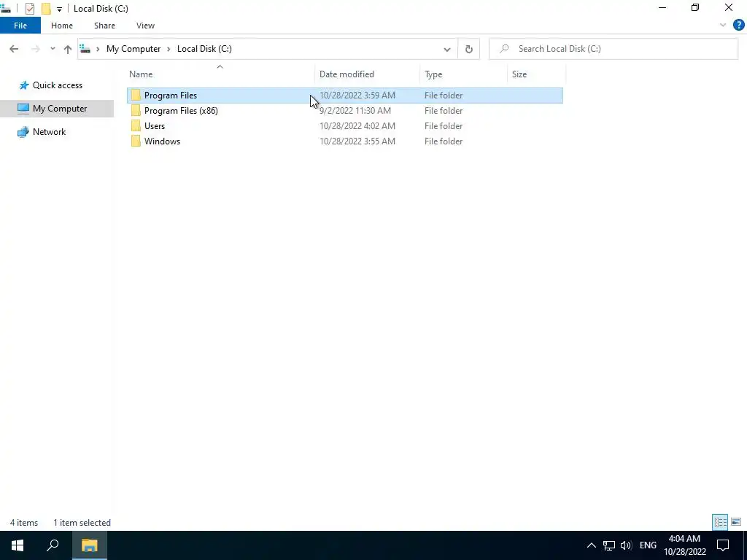Click the 10/28/2022 4:02 AM date cell
The height and width of the screenshot is (560, 747).
357,125
